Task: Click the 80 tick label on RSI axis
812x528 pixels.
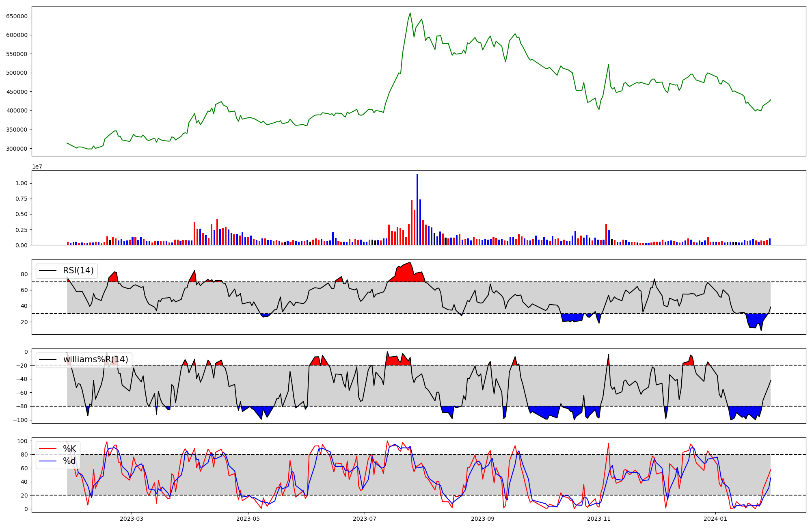Action: [x=24, y=274]
